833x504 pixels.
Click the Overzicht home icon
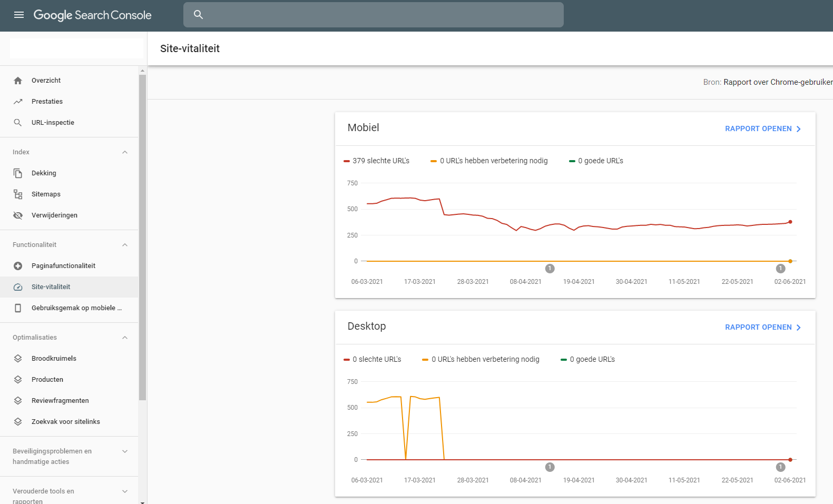click(x=18, y=81)
